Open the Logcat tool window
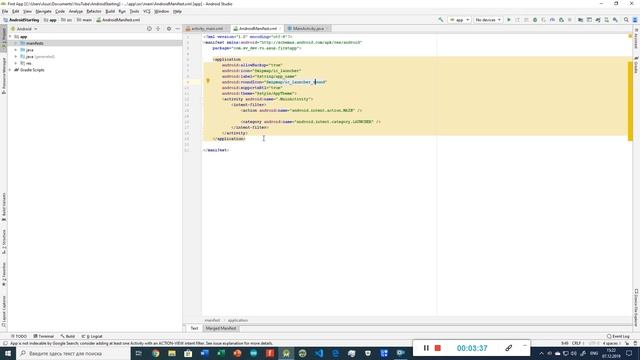Viewport: 640px width, 360px height. [x=92, y=336]
